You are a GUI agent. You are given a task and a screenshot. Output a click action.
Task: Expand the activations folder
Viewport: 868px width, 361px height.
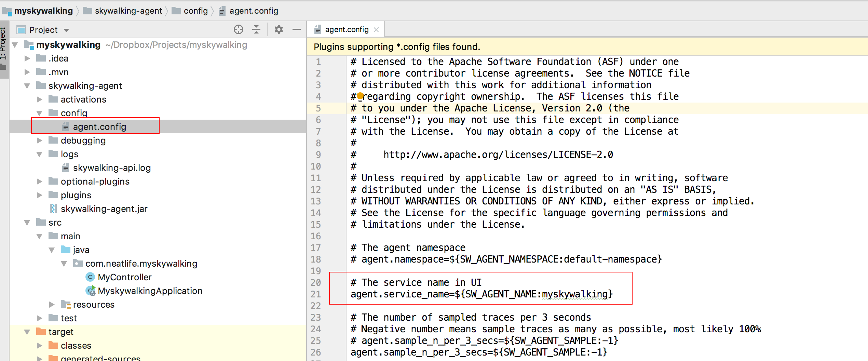pyautogui.click(x=40, y=99)
